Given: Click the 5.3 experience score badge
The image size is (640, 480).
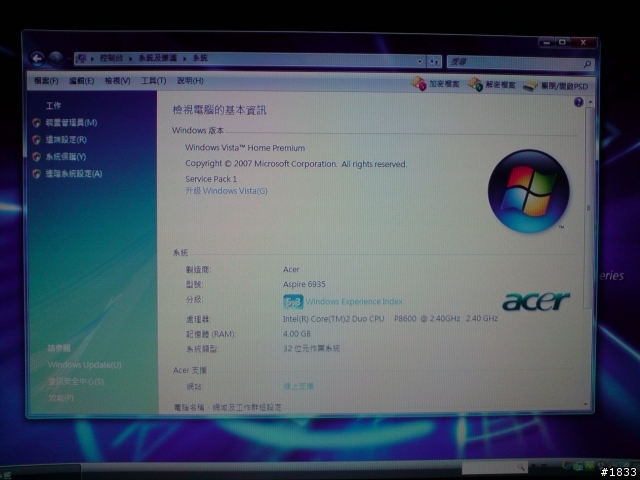Looking at the screenshot, I should [x=293, y=302].
